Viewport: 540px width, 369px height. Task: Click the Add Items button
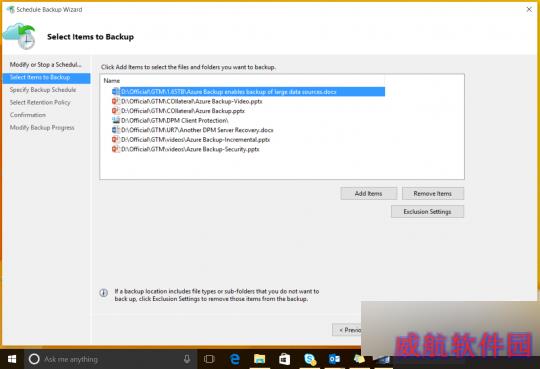(368, 194)
